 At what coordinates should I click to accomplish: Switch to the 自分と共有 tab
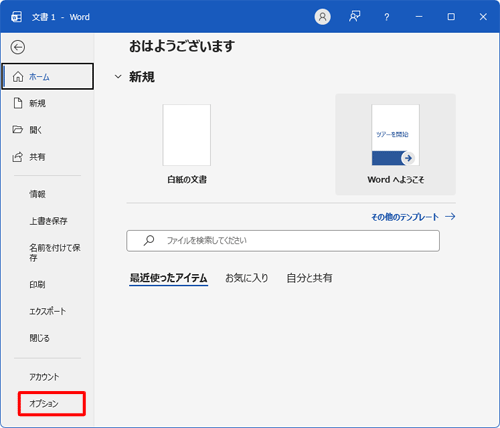pos(309,278)
